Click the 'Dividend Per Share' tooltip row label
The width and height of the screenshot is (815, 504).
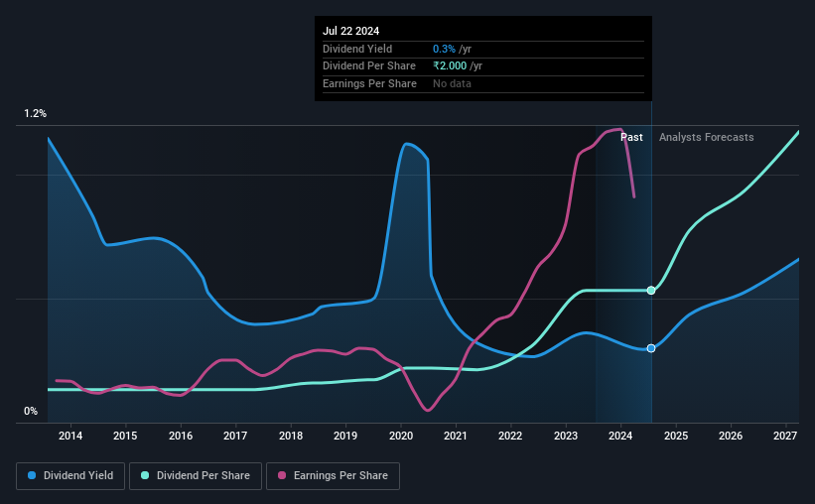coord(369,66)
